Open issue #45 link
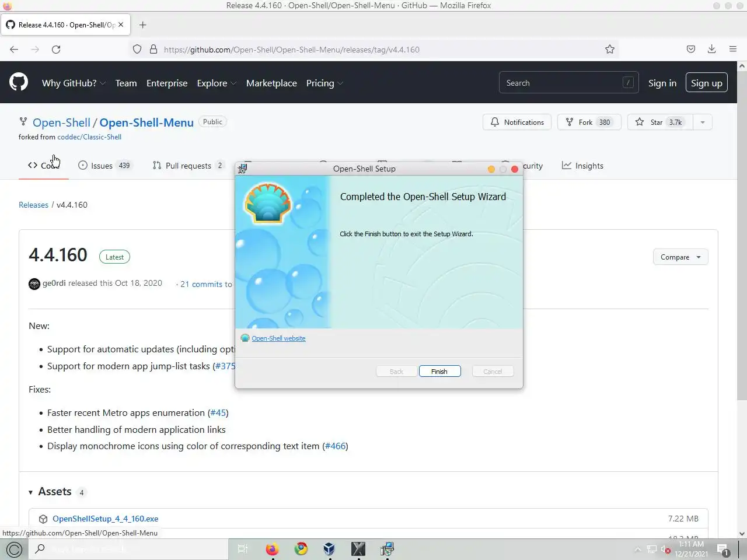747x560 pixels. 218,412
